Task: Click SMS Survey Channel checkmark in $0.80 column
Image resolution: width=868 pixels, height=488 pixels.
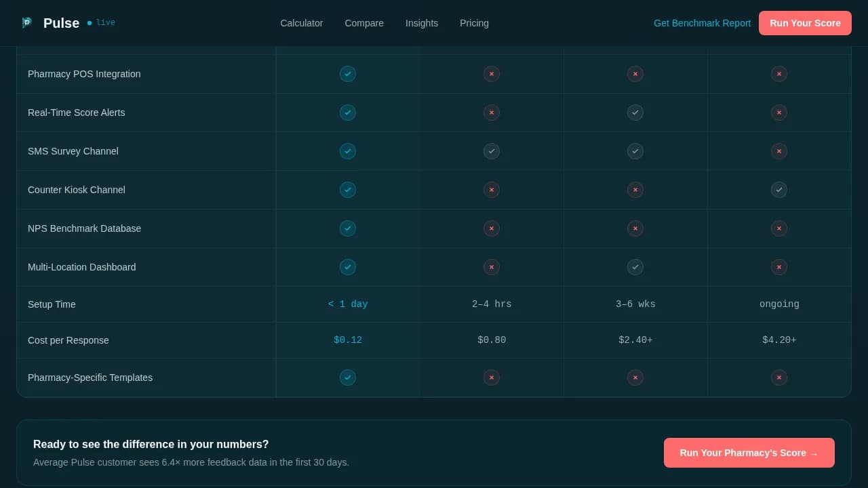Action: (492, 151)
